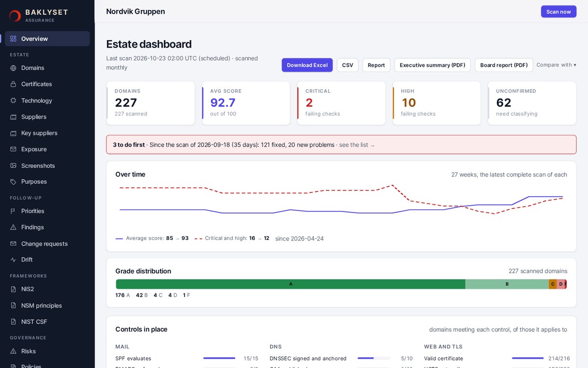Image resolution: width=588 pixels, height=368 pixels.
Task: Click the Domains 227 card
Action: click(150, 103)
